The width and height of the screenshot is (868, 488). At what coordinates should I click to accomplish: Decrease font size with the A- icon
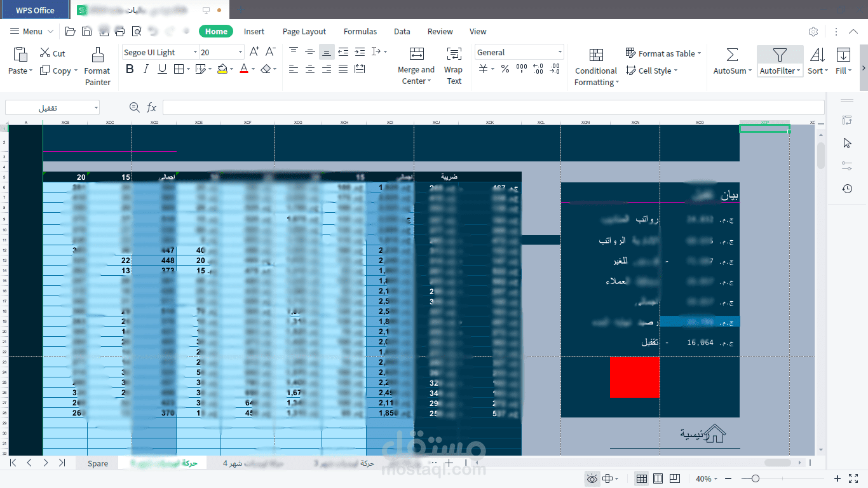coord(270,52)
